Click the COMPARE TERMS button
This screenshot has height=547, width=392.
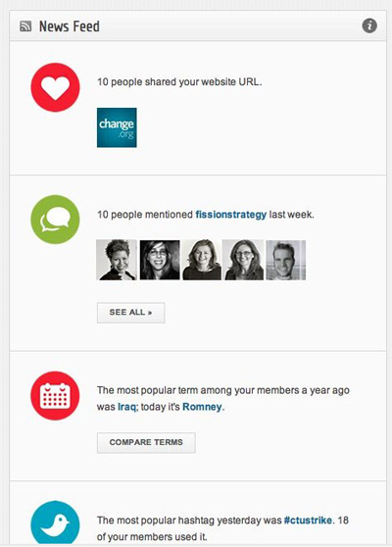pyautogui.click(x=146, y=443)
